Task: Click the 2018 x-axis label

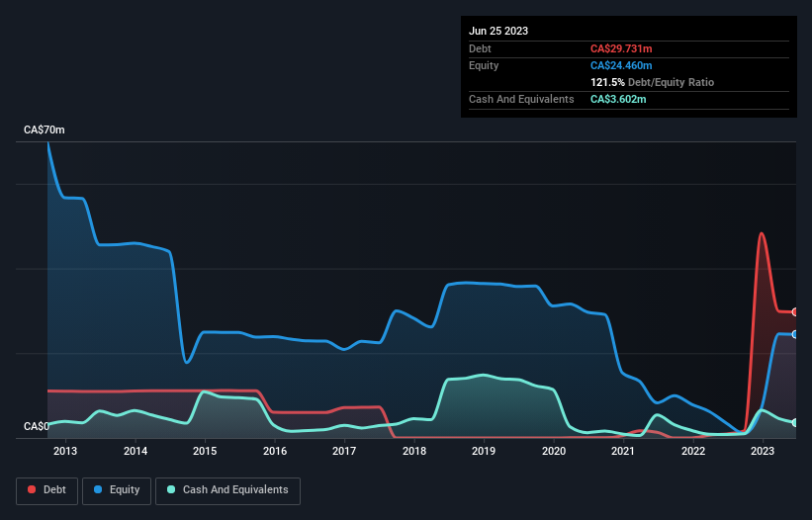Action: 414,451
